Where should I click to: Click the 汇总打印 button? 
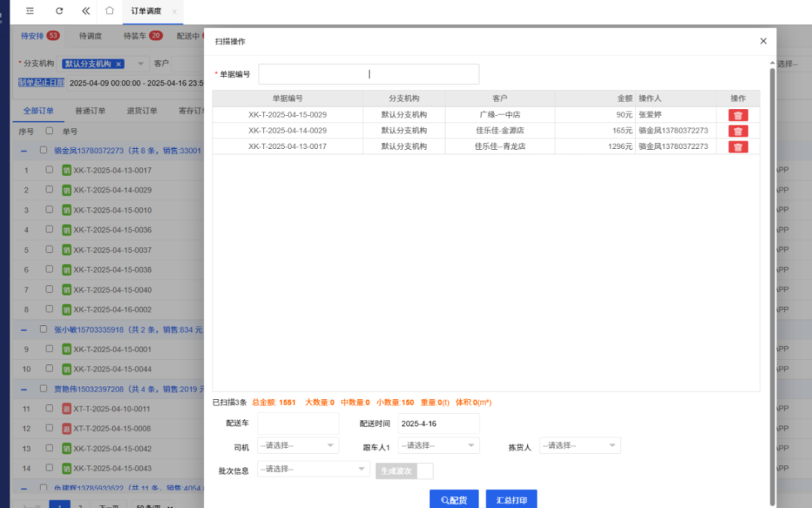[511, 498]
